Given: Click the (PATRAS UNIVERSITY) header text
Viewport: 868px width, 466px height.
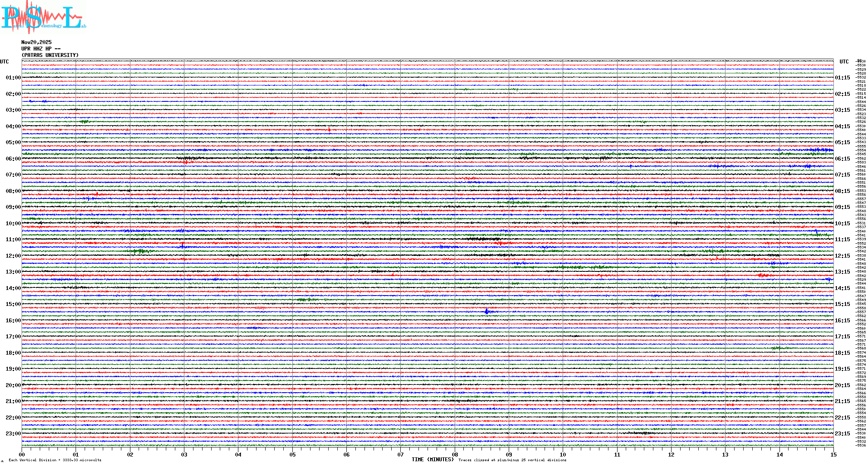Looking at the screenshot, I should pyautogui.click(x=50, y=55).
